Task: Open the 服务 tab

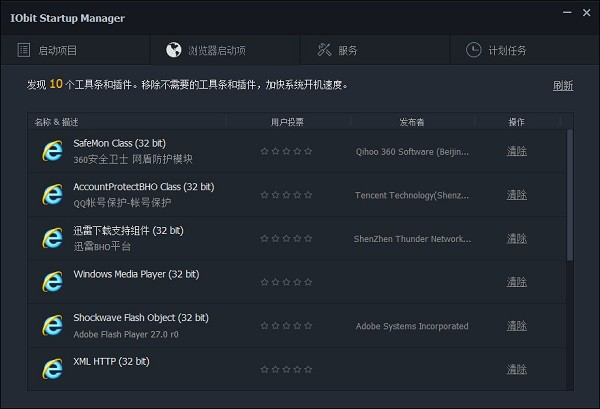Action: (375, 50)
